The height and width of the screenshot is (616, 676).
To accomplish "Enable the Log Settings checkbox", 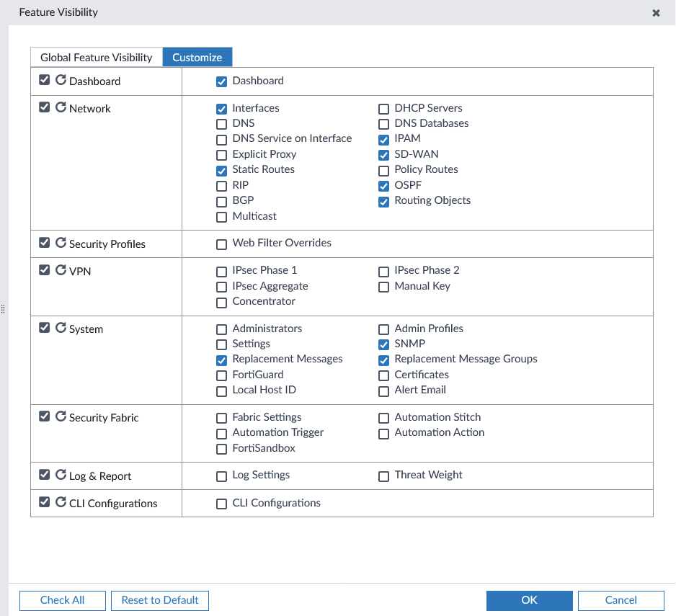I will pyautogui.click(x=221, y=476).
